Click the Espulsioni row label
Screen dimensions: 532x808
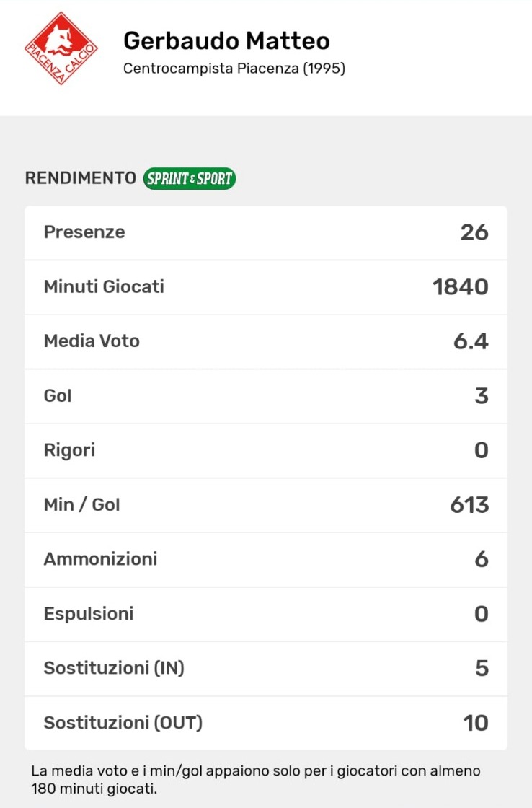[x=89, y=614]
